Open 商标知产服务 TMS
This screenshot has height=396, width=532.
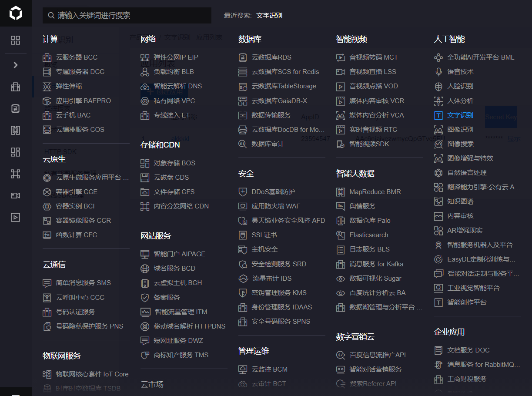pyautogui.click(x=181, y=355)
